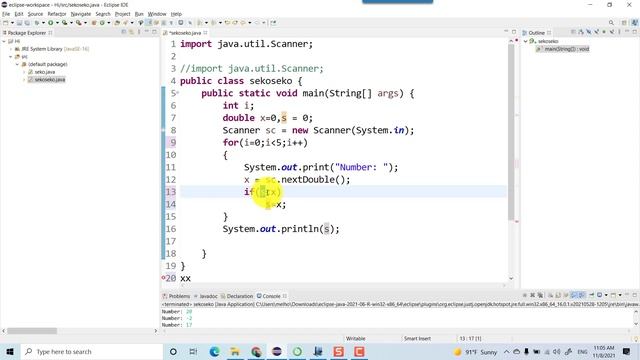
Task: Click line 5 fold marker in editor
Action: [178, 93]
